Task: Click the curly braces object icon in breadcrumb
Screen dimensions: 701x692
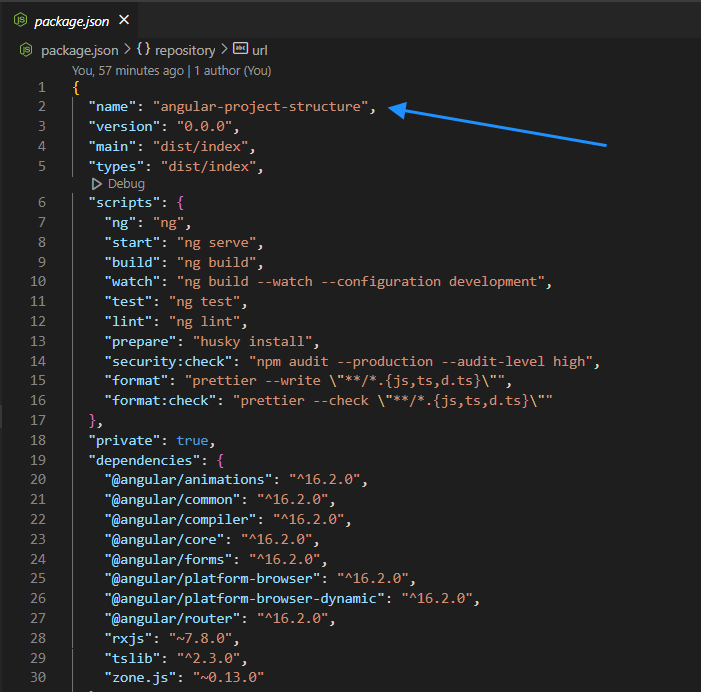Action: (143, 49)
